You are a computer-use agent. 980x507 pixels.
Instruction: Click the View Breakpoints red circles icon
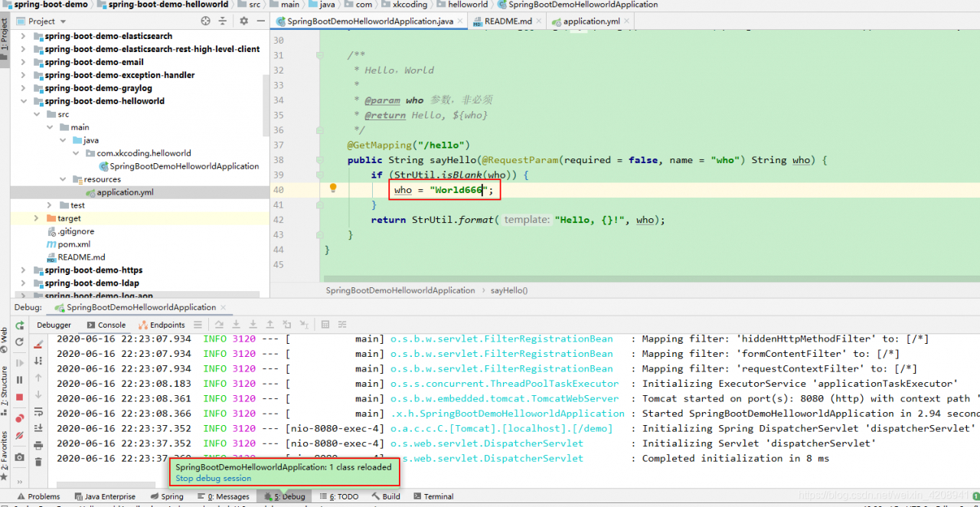coord(19,418)
